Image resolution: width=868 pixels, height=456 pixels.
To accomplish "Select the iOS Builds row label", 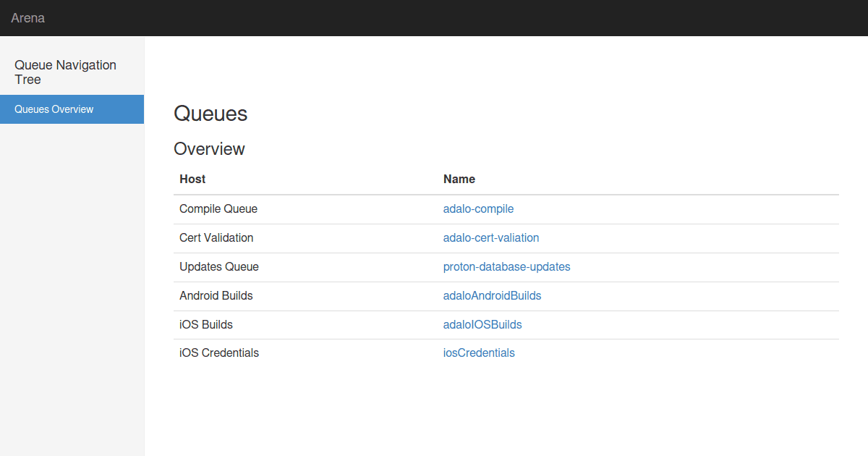I will pyautogui.click(x=205, y=324).
